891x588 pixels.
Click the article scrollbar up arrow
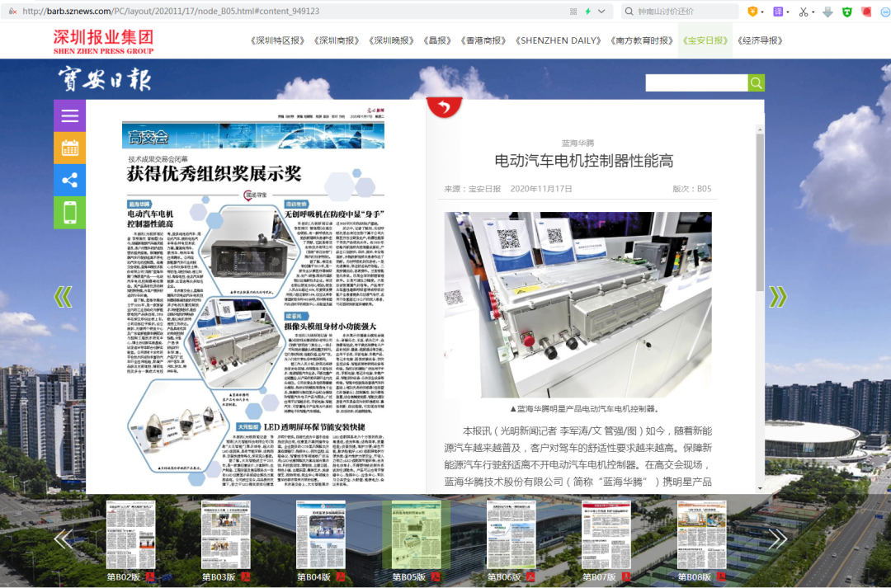click(760, 129)
